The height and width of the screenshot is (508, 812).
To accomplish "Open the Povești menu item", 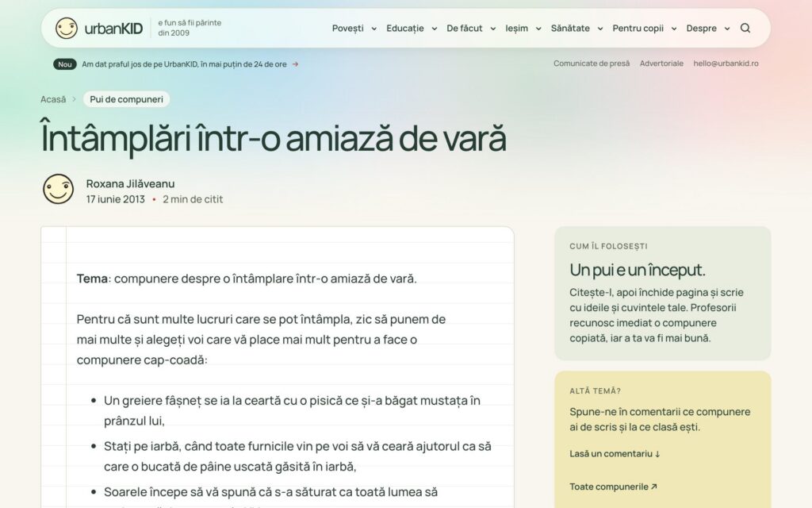I will (x=348, y=28).
